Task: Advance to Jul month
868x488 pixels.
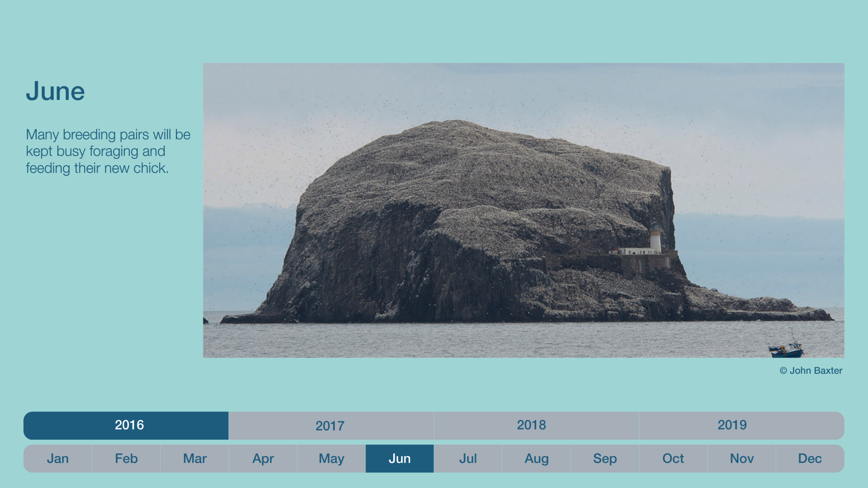Action: coord(468,458)
